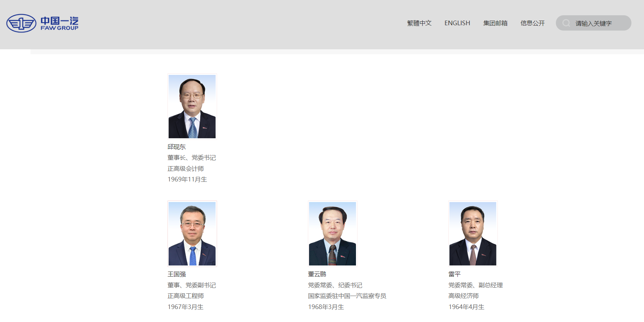Open portrait photo of 邱现东
This screenshot has width=644, height=322.
(x=192, y=107)
